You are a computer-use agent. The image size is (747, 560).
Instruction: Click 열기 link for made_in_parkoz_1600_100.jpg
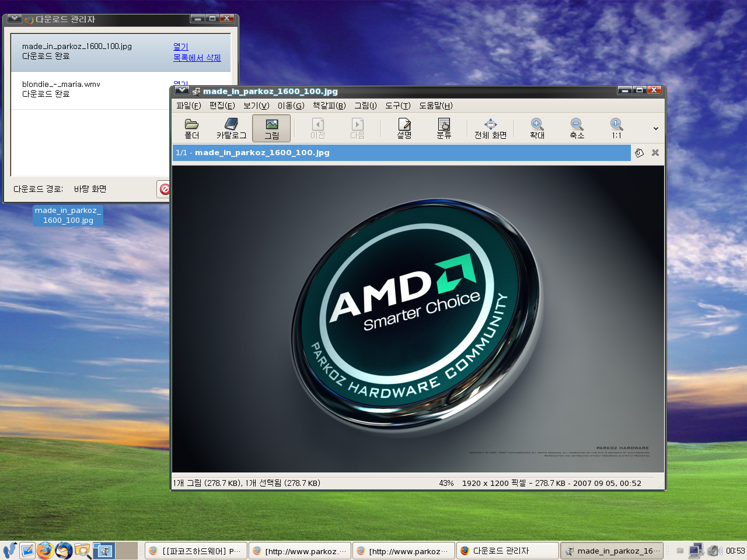tap(181, 47)
